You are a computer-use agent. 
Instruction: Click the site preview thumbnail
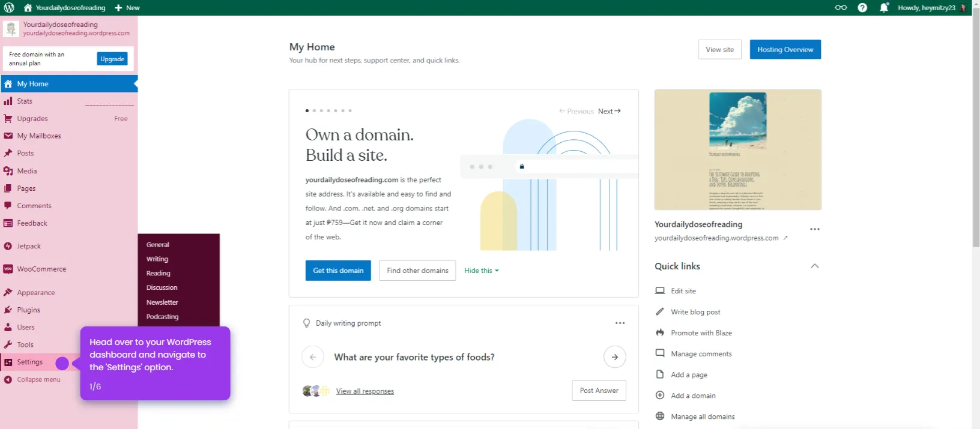(x=738, y=150)
